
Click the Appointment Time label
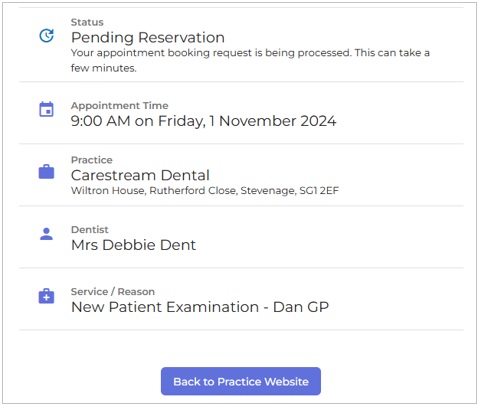pyautogui.click(x=119, y=106)
